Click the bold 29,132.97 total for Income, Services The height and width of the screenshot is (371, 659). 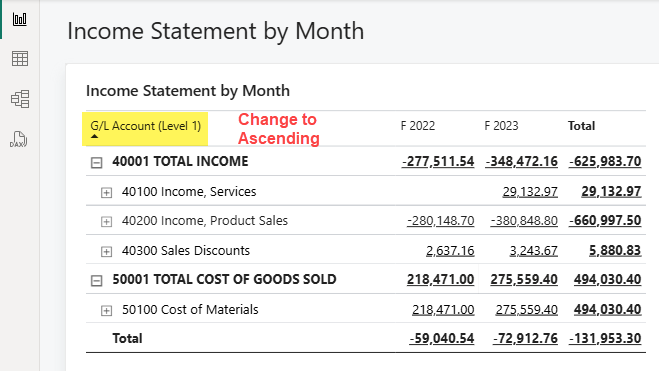point(612,192)
